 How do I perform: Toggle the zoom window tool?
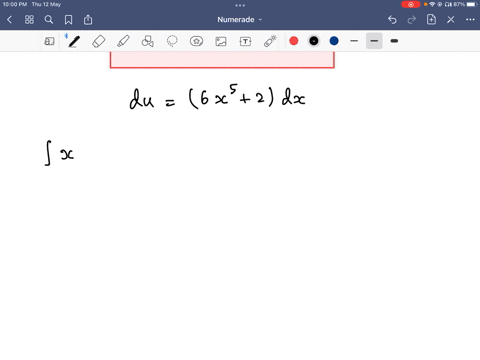(x=49, y=41)
